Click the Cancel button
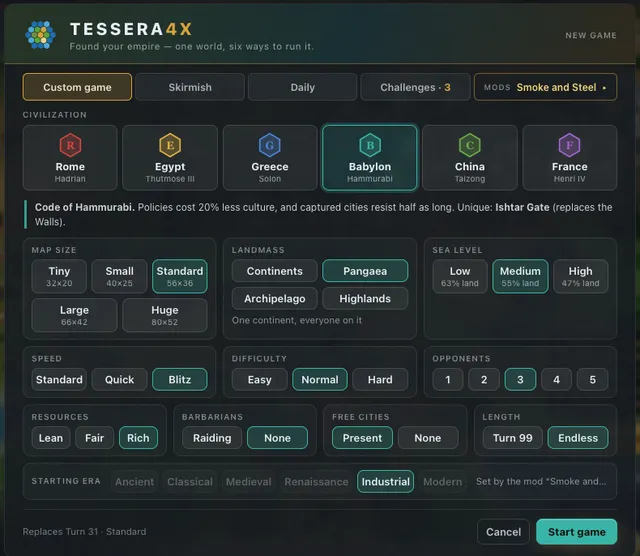Viewport: 640px width, 556px height. tap(503, 532)
